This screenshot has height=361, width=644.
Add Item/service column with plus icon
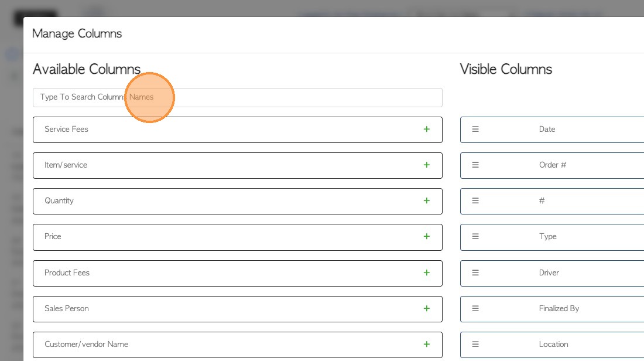426,165
